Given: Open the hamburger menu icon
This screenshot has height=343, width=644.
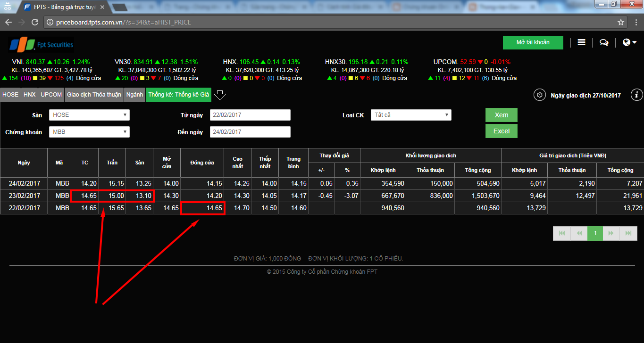Looking at the screenshot, I should pyautogui.click(x=581, y=42).
